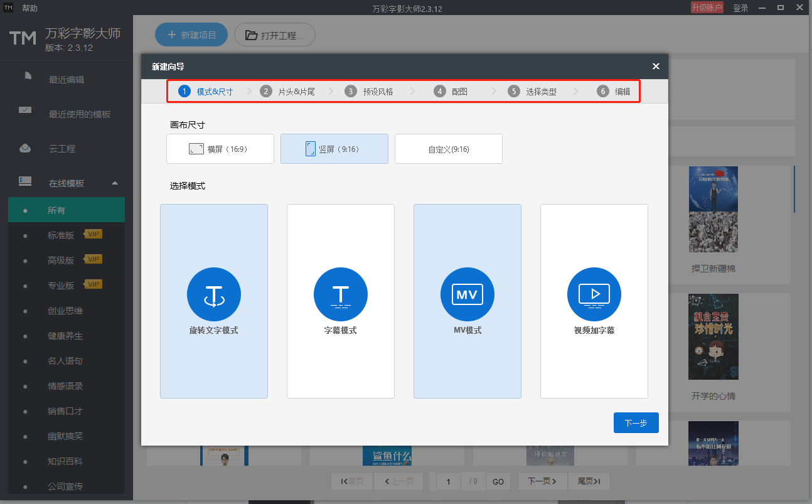The height and width of the screenshot is (504, 812).
Task: Select the video with subtitles mode icon
Action: 594,294
